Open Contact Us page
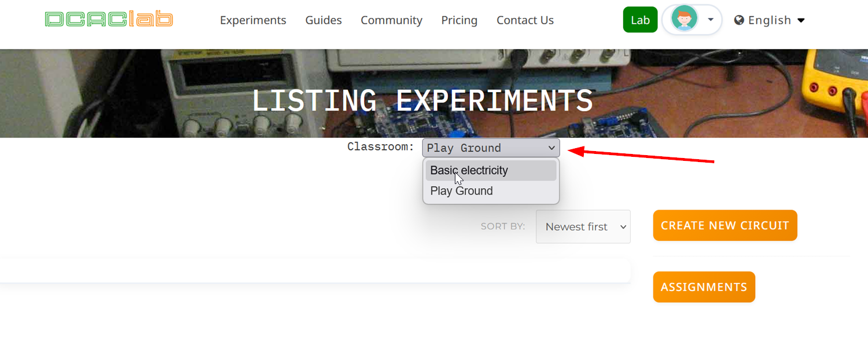 [x=525, y=20]
